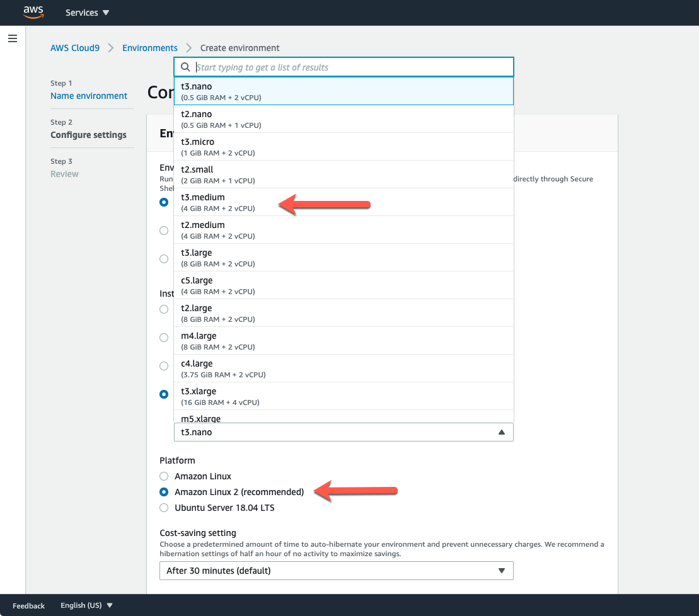Open the English (US) language selector

86,605
